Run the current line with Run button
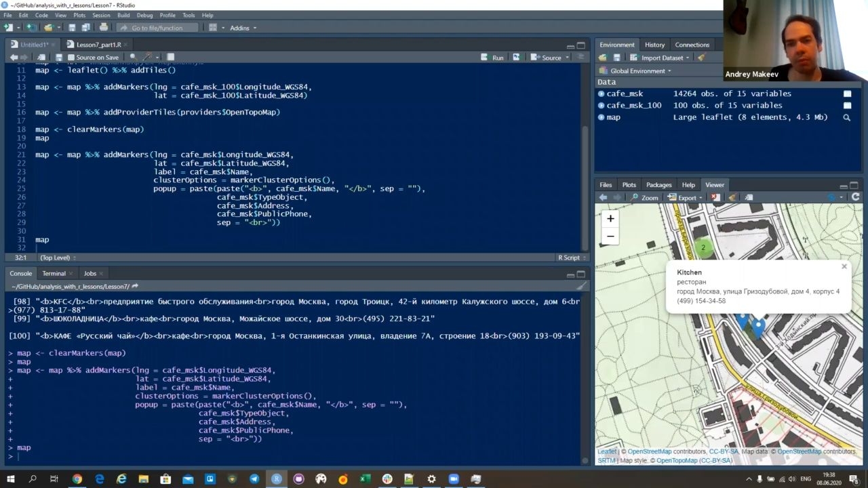This screenshot has height=488, width=868. 493,58
